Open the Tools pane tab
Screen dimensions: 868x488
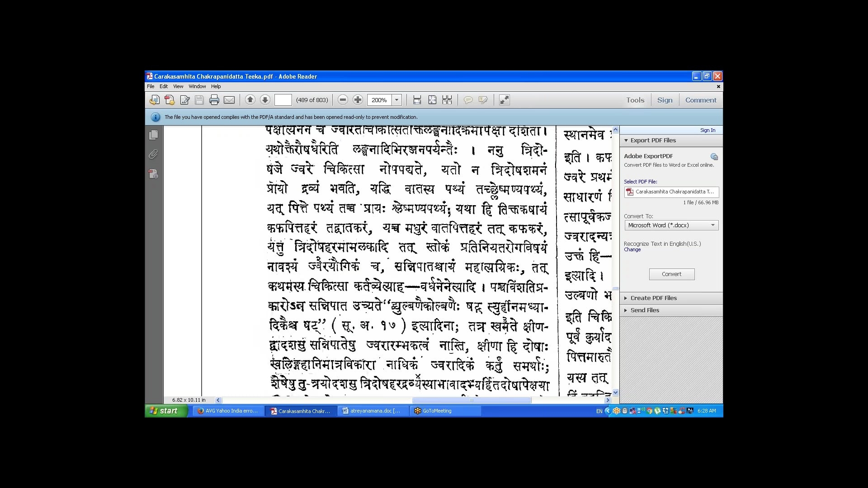(635, 100)
